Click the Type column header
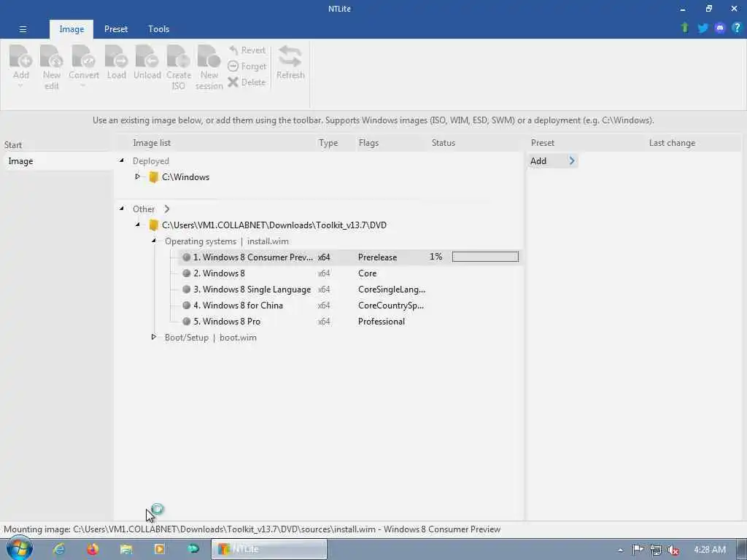 coord(328,143)
